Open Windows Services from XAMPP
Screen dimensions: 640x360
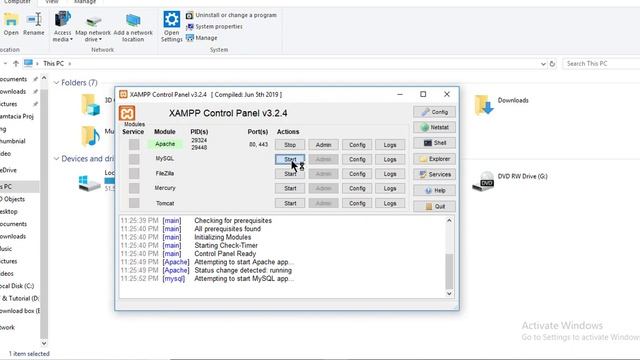tap(434, 174)
